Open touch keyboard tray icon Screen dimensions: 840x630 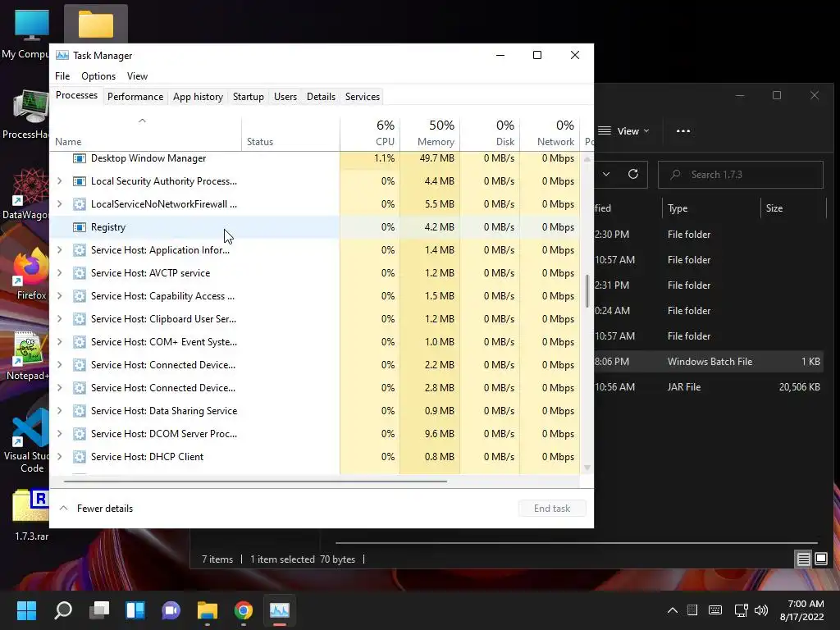(714, 610)
